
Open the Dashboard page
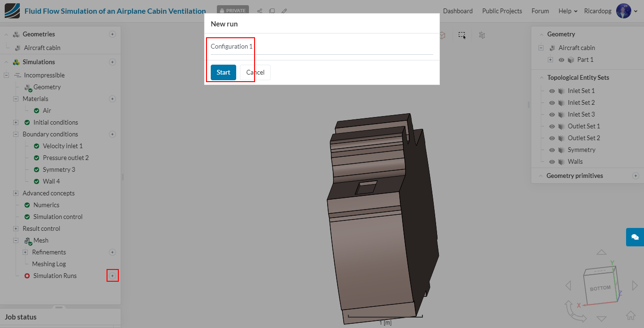point(458,11)
